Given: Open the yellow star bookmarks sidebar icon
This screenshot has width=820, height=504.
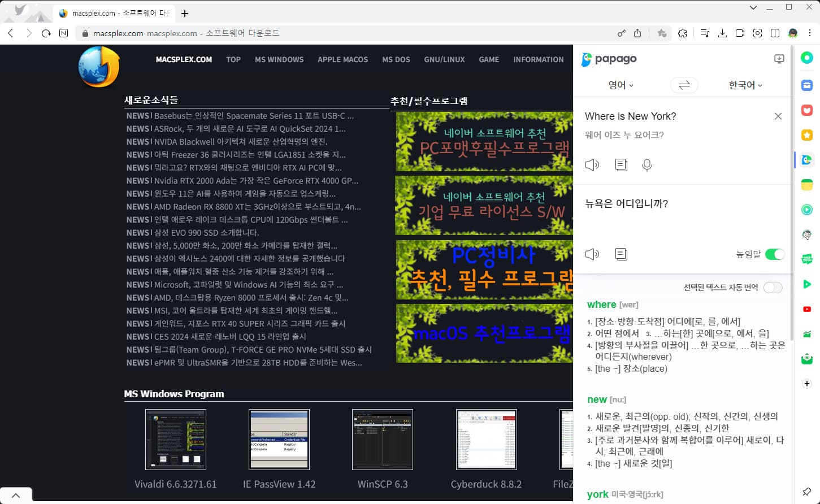Looking at the screenshot, I should 807,135.
